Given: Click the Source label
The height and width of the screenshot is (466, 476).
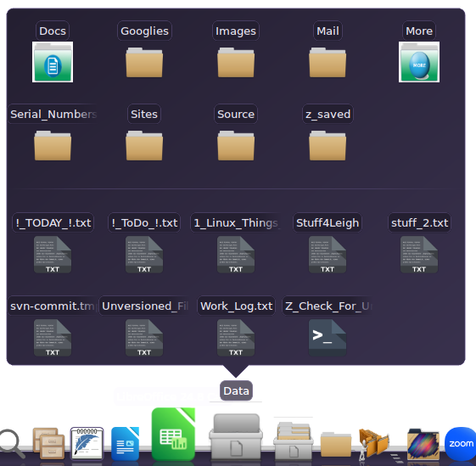Looking at the screenshot, I should pos(236,114).
